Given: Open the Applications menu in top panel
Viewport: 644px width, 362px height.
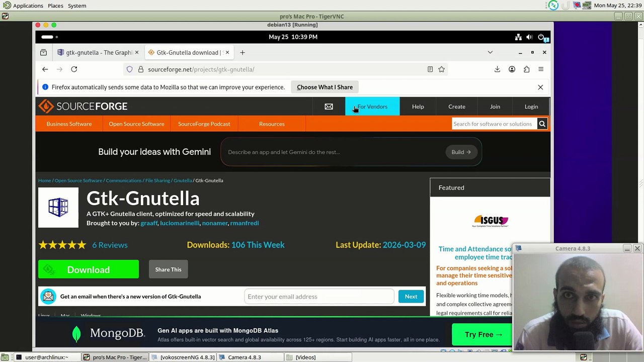Looking at the screenshot, I should (x=28, y=6).
